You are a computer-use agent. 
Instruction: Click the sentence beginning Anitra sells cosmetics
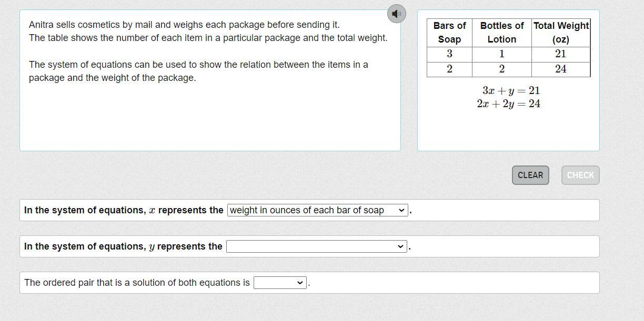click(184, 25)
